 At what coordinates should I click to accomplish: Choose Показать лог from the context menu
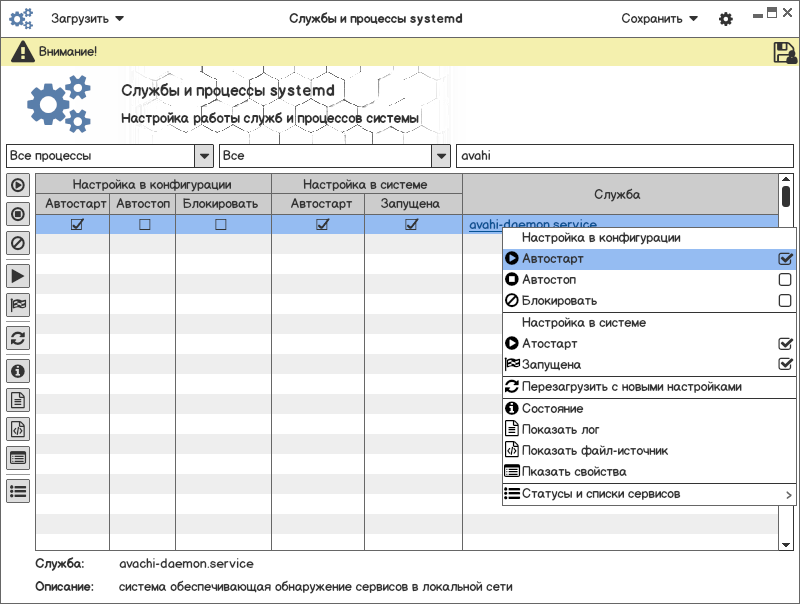(559, 429)
